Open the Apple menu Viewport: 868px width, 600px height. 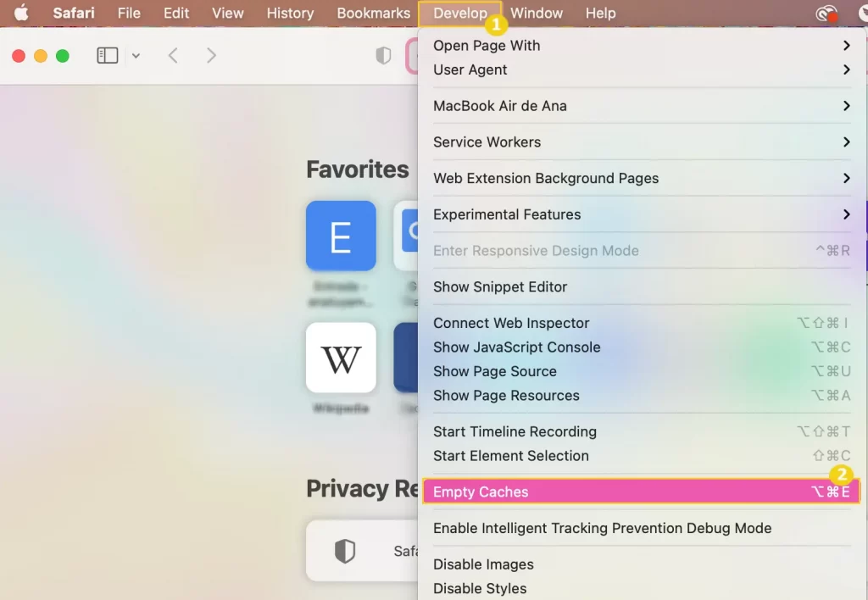pos(21,13)
